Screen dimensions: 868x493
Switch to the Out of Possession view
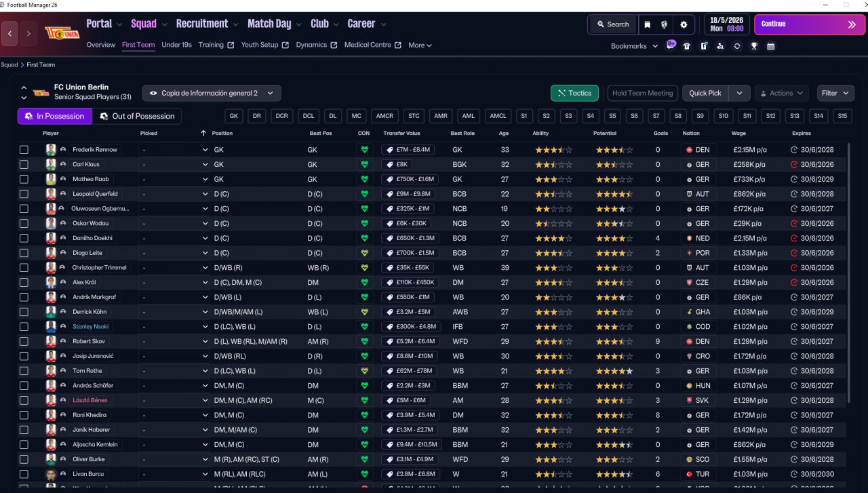pyautogui.click(x=136, y=116)
